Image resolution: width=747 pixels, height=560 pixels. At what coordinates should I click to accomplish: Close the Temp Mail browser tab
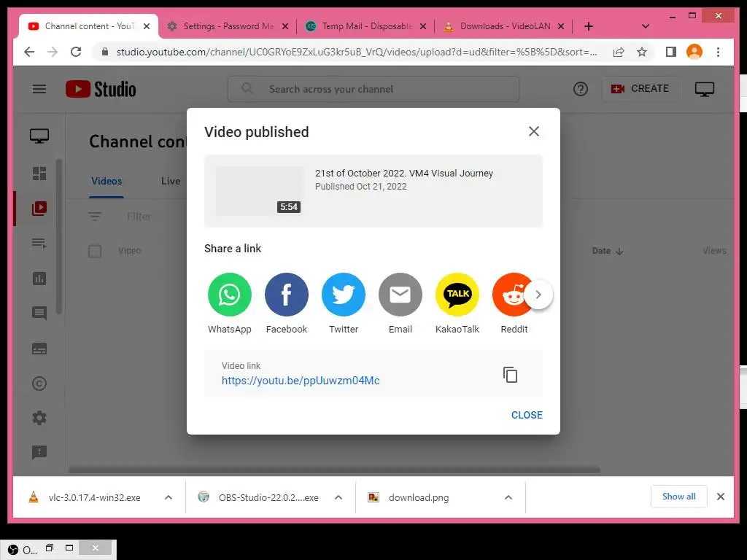pos(423,27)
